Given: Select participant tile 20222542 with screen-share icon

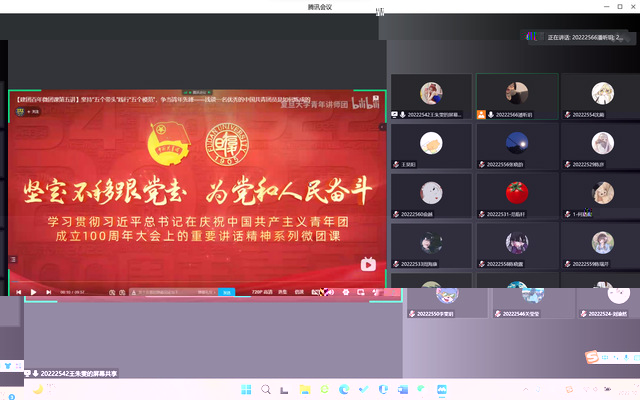Looking at the screenshot, I should pos(431,96).
